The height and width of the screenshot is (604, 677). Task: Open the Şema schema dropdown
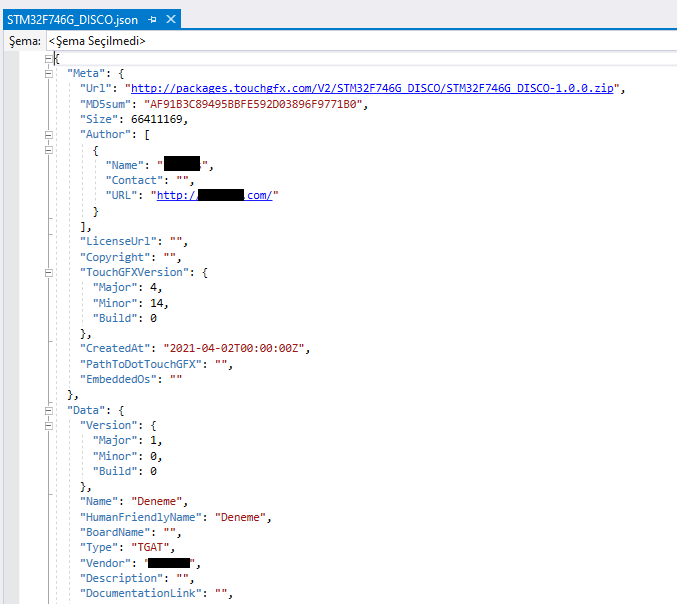click(361, 41)
